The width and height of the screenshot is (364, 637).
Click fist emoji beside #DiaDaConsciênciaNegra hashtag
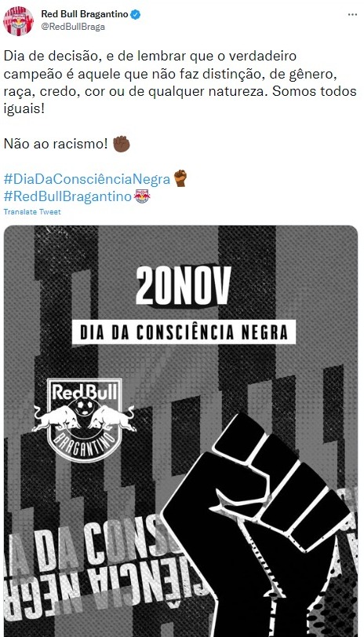[180, 178]
